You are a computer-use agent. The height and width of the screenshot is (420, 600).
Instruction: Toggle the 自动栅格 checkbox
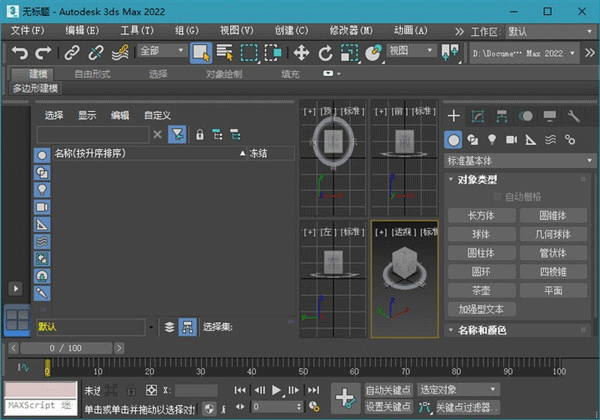[496, 197]
